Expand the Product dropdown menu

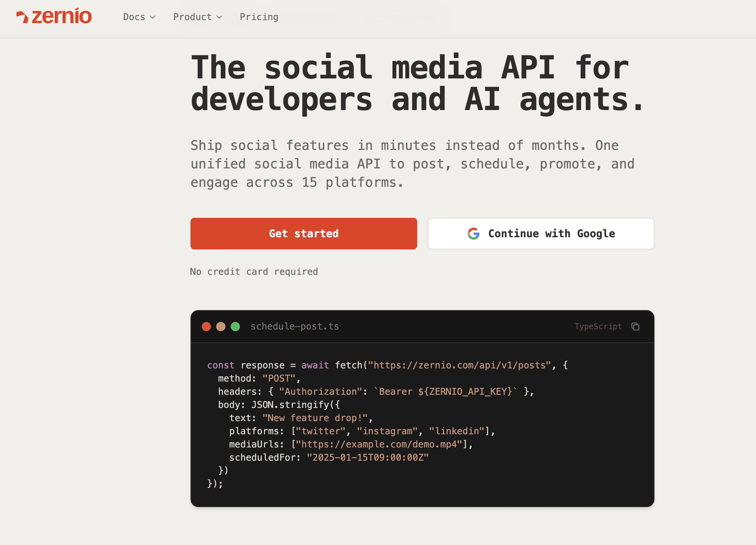tap(198, 17)
